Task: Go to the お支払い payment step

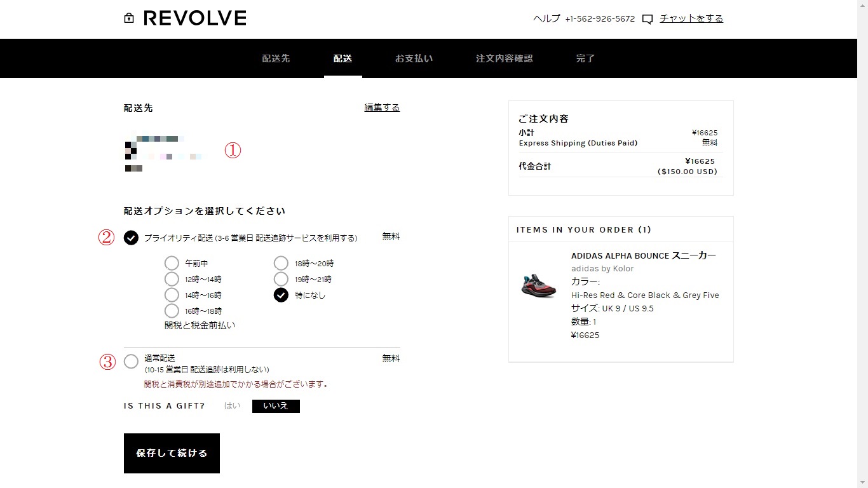Action: coord(414,58)
